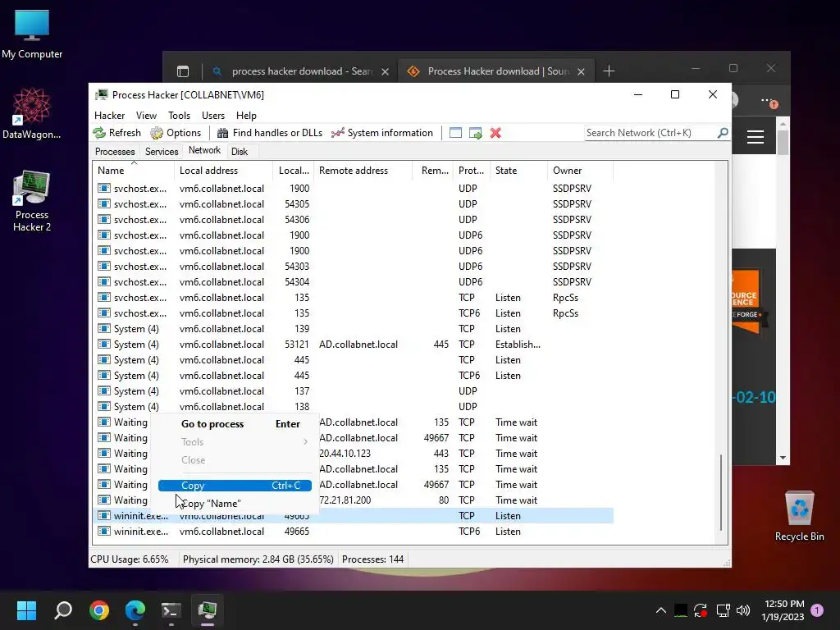Click the svchost.exe icon on port 1900 UDP row
The height and width of the screenshot is (630, 840).
104,189
